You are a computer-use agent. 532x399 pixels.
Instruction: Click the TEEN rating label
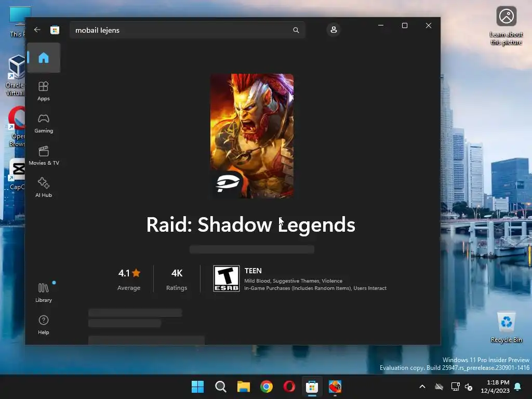point(253,271)
